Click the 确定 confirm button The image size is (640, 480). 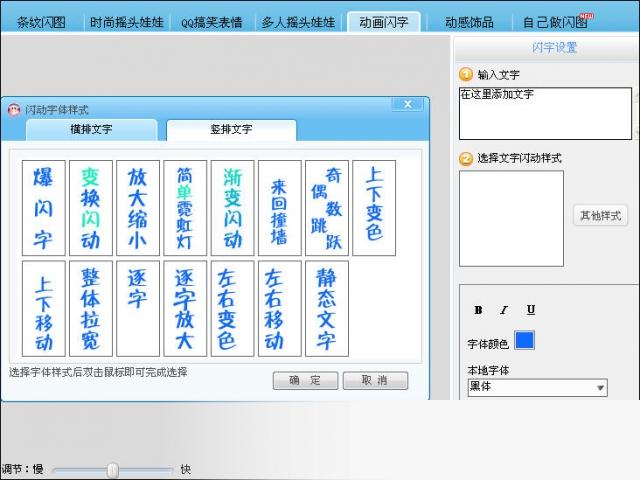(305, 381)
